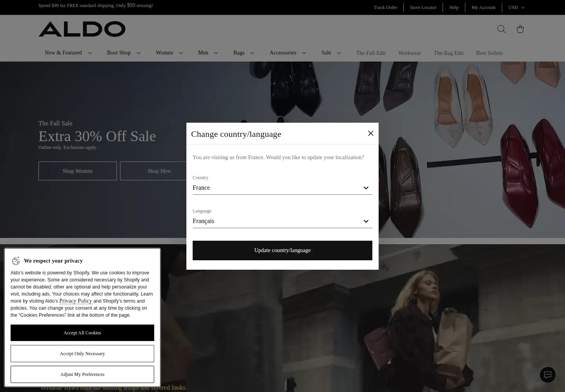Screen dimensions: 565x392
Task: Open the search icon in header
Action: tap(501, 29)
